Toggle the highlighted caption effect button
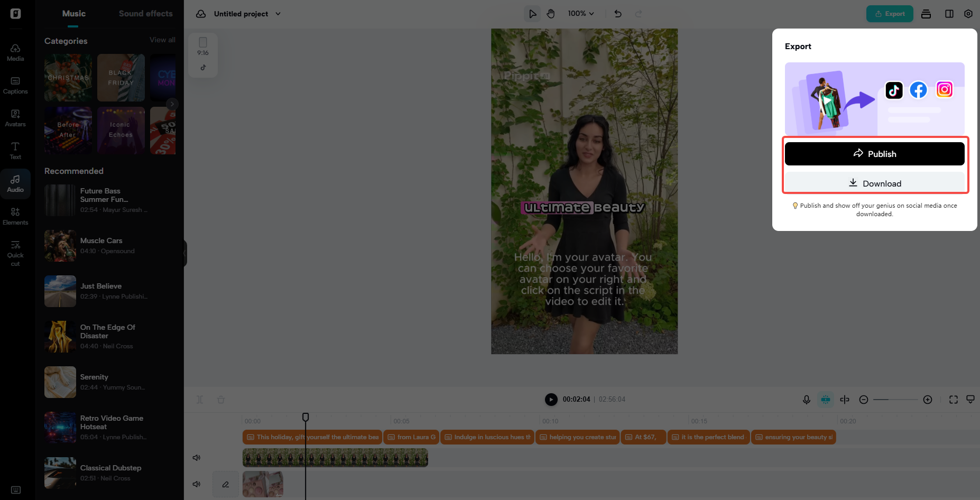The image size is (980, 500). [x=825, y=400]
